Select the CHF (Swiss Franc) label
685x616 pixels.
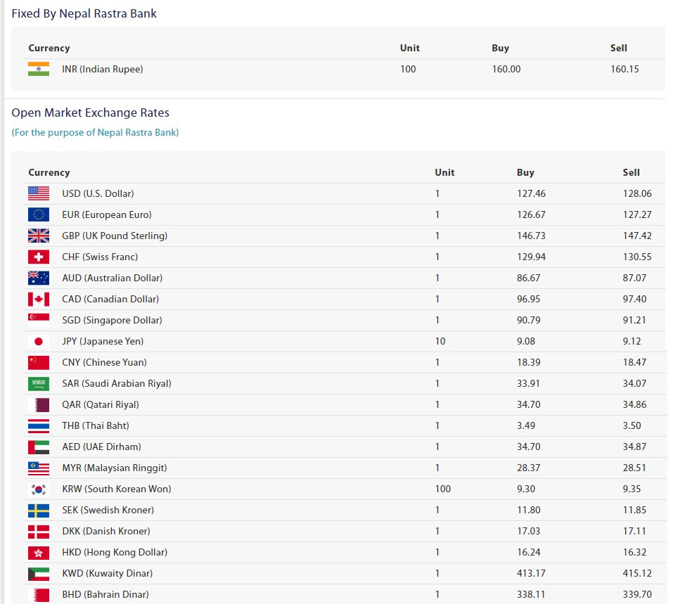click(x=100, y=257)
